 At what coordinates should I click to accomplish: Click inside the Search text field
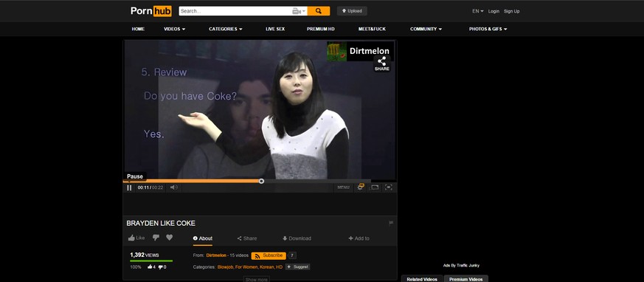(x=235, y=11)
